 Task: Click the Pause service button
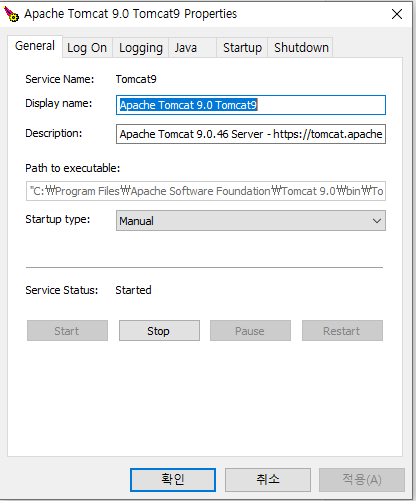tap(250, 331)
